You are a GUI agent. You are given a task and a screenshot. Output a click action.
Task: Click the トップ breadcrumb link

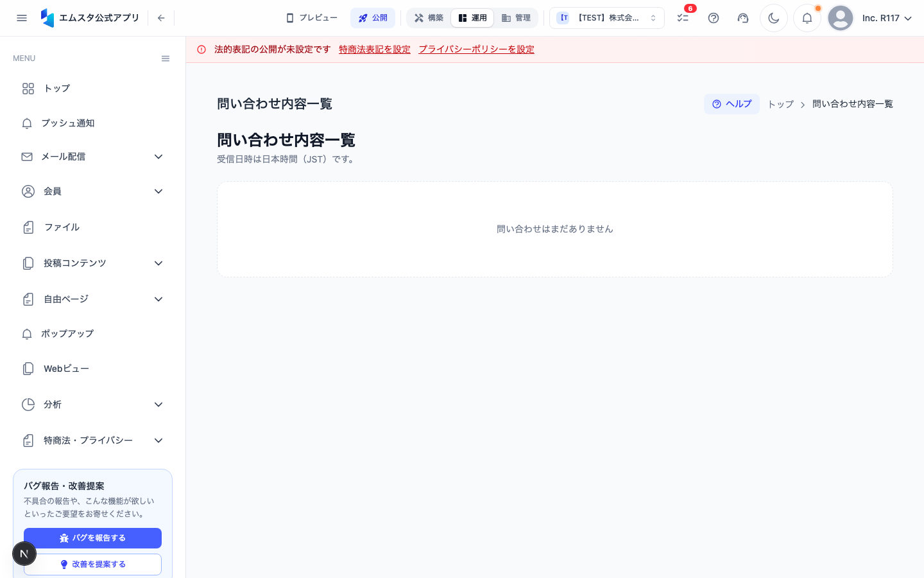[x=781, y=104]
